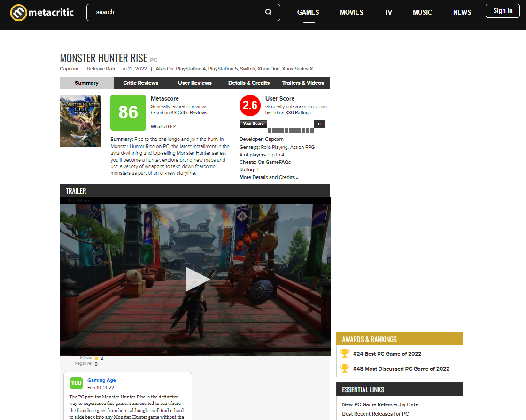526x420 pixels.
Task: Focus the search input field
Action: pyautogui.click(x=183, y=12)
